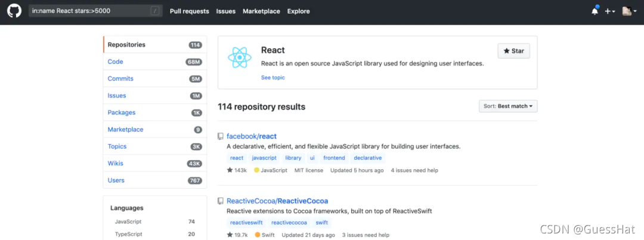Image resolution: width=644 pixels, height=240 pixels.
Task: Click the frontend topic tag
Action: point(334,158)
